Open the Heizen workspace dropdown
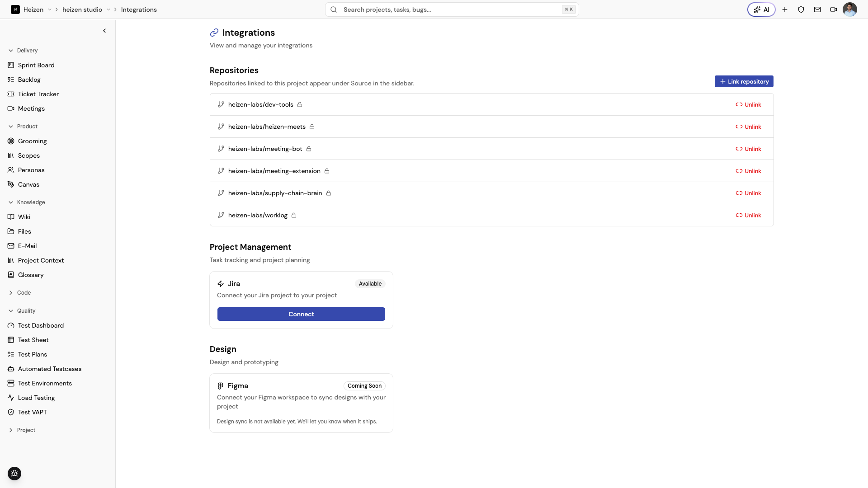This screenshot has height=488, width=868. pyautogui.click(x=50, y=9)
